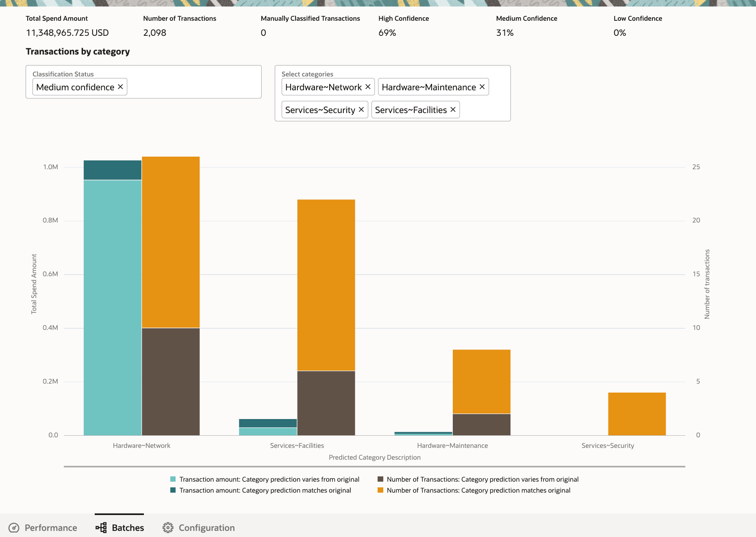This screenshot has height=537, width=756.
Task: Select the Hardware~Maintenance chip label
Action: pos(429,87)
